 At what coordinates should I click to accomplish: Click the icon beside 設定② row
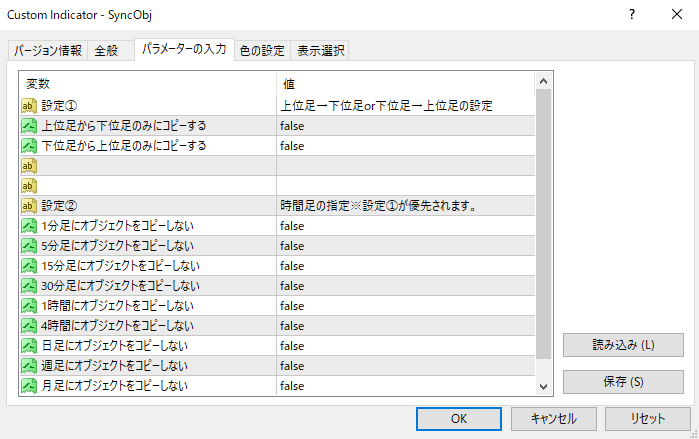29,205
